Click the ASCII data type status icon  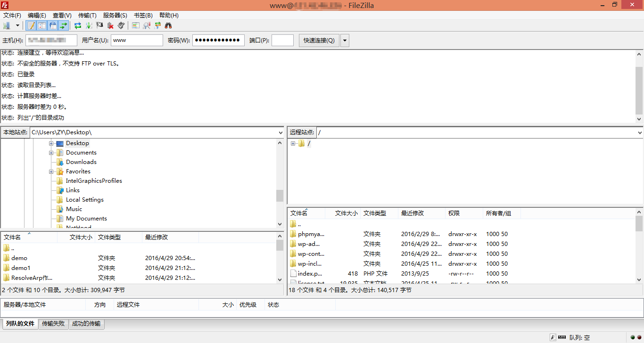553,337
